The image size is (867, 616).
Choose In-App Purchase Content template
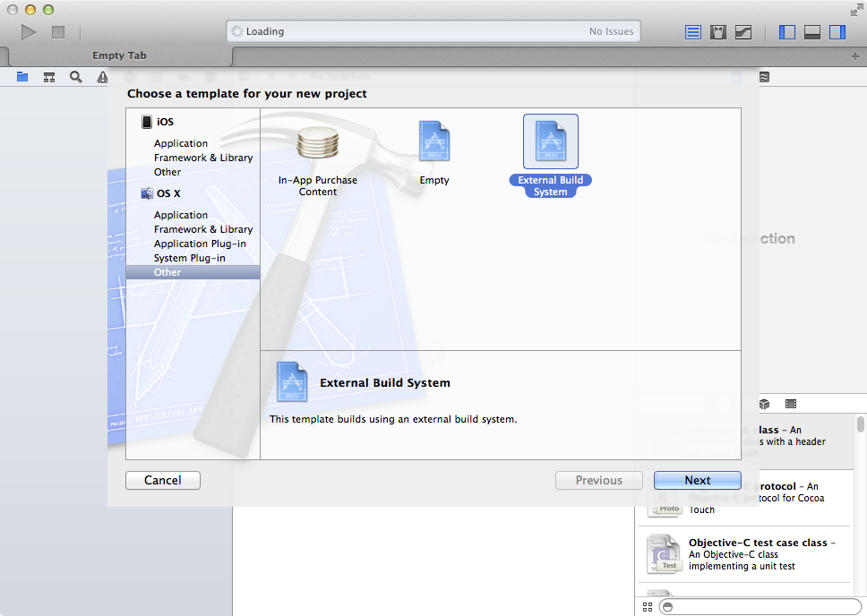[317, 161]
